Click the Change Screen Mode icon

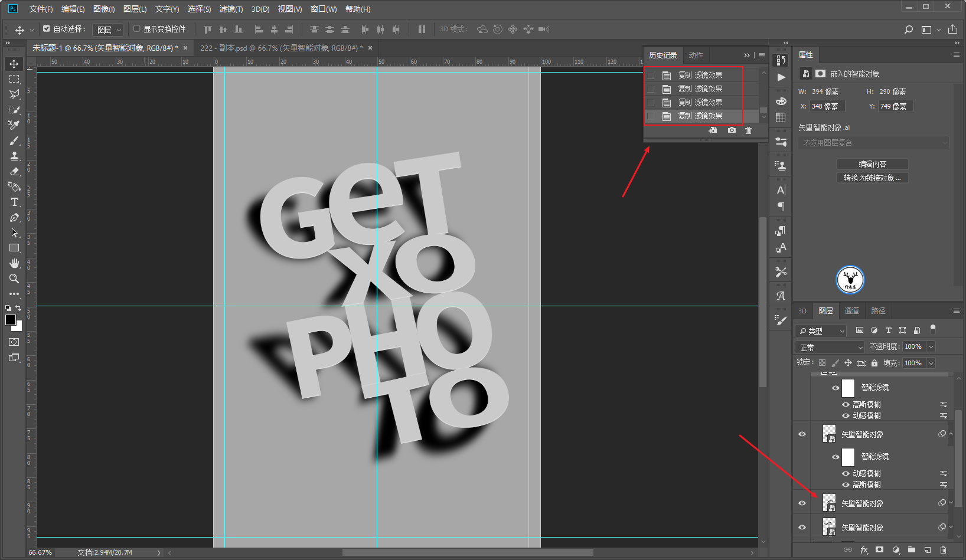(x=14, y=358)
